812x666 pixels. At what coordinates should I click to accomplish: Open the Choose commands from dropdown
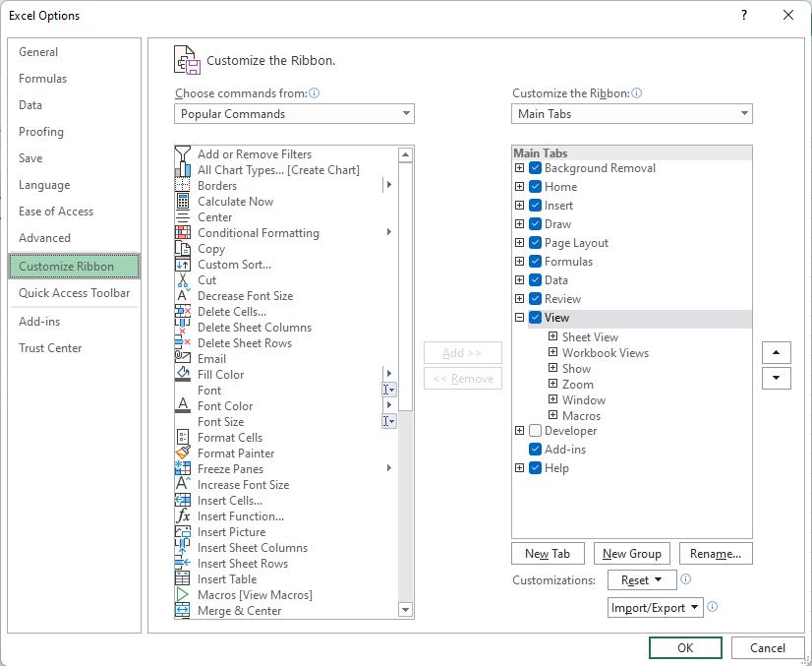tap(294, 113)
